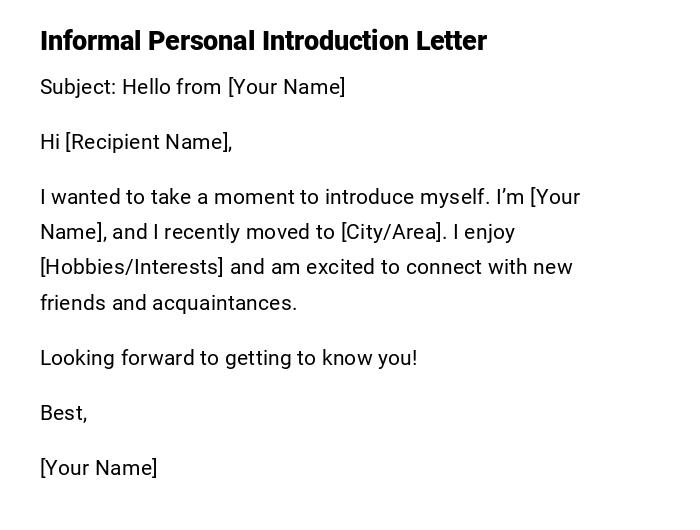Click the title "Informal Personal Introduction Letter"

point(263,41)
